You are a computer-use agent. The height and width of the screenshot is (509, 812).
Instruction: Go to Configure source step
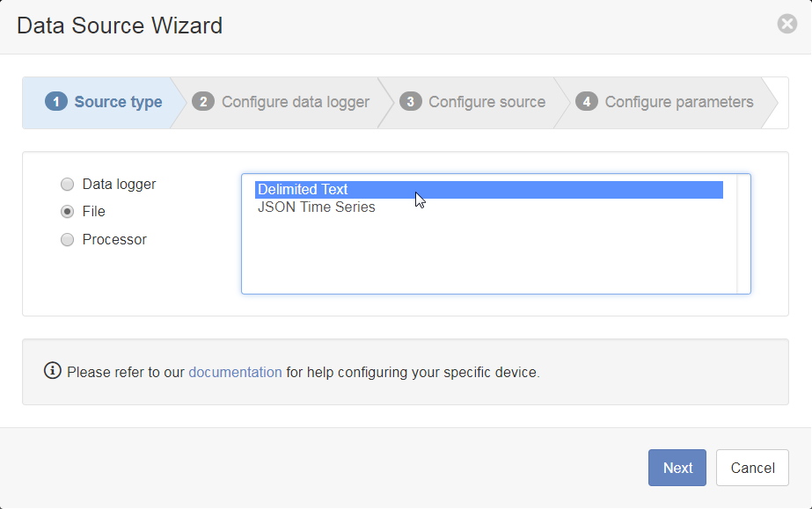pyautogui.click(x=472, y=103)
